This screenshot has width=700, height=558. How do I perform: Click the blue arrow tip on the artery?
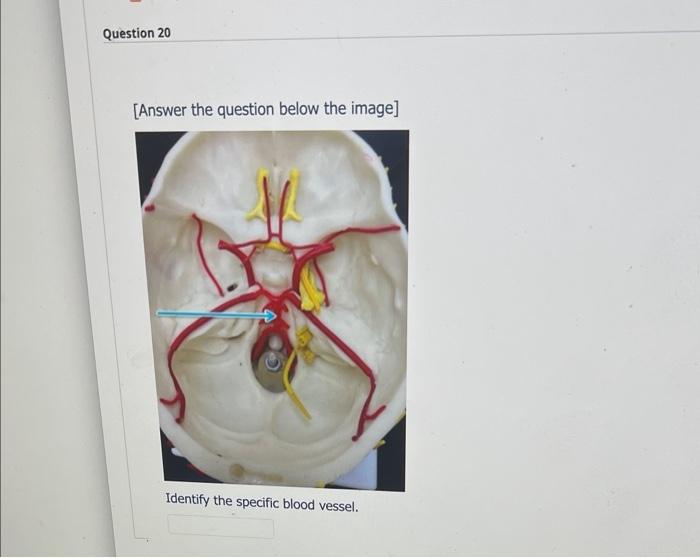(272, 316)
